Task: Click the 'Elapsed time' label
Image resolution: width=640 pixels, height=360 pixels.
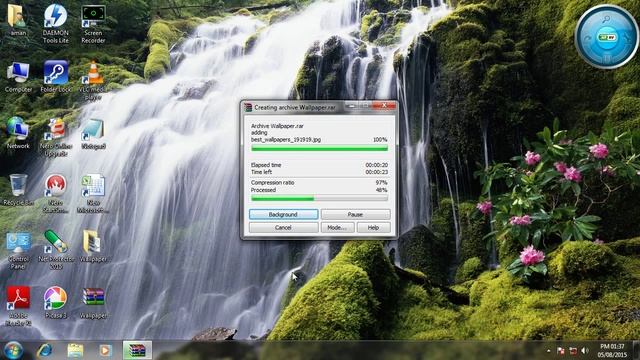Action: coord(266,165)
